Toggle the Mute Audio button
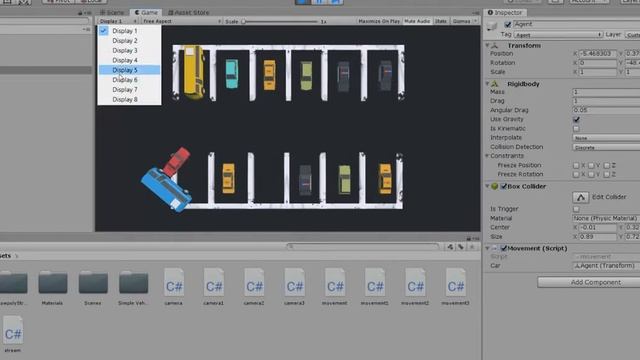 (417, 21)
